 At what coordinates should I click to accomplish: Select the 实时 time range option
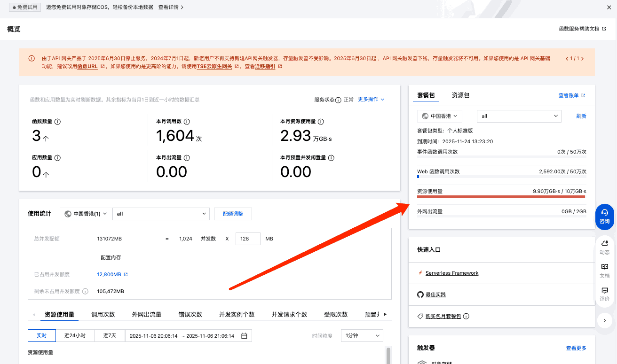(x=42, y=336)
